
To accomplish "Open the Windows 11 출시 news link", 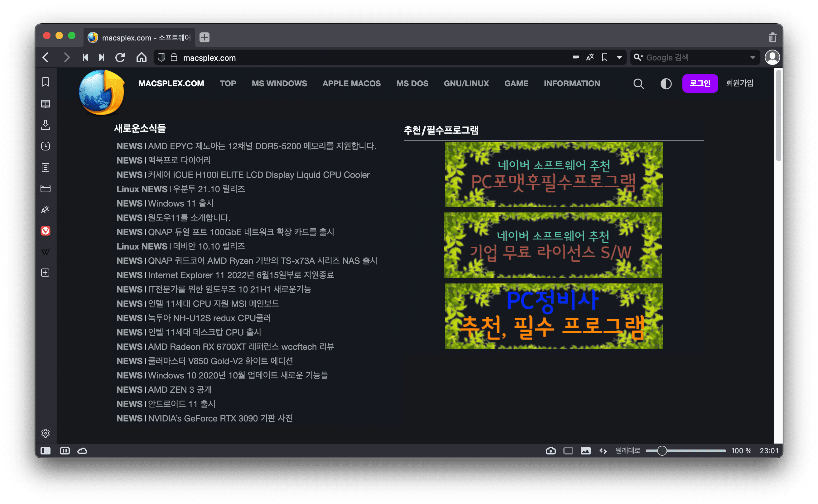I will pos(181,203).
